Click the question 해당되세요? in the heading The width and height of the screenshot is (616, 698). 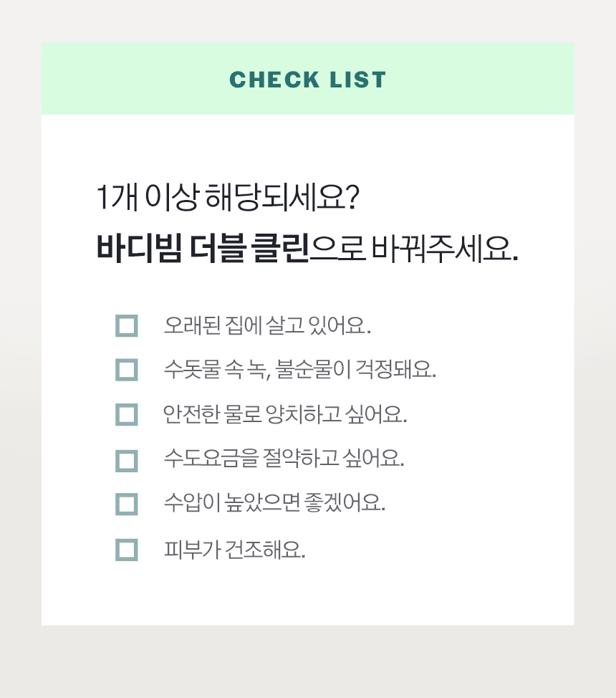tap(282, 197)
